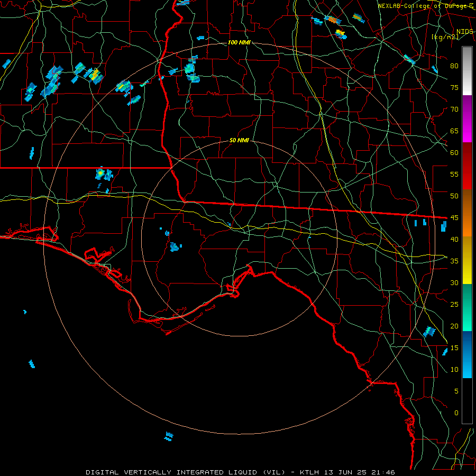Click the 35 value on the VIL scale

point(454,261)
